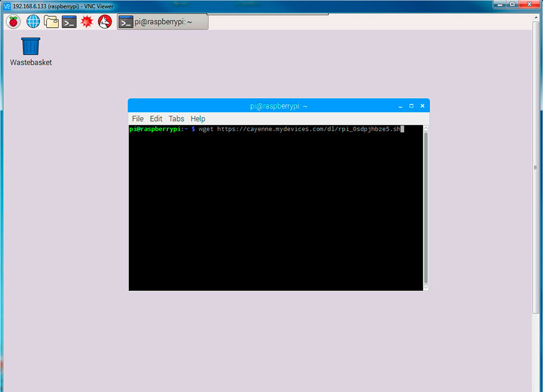
Task: Click the pi@raspberrypi taskbar window button
Action: coord(162,22)
